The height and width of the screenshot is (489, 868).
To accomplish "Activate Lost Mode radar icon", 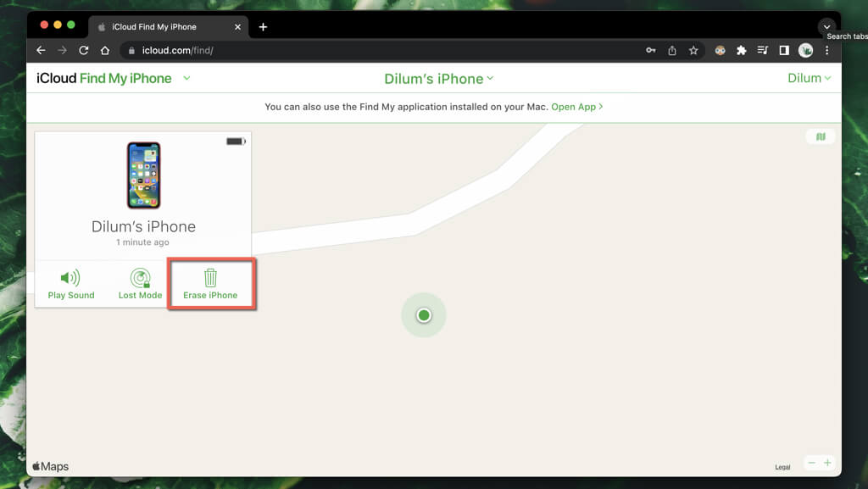I will (x=140, y=278).
